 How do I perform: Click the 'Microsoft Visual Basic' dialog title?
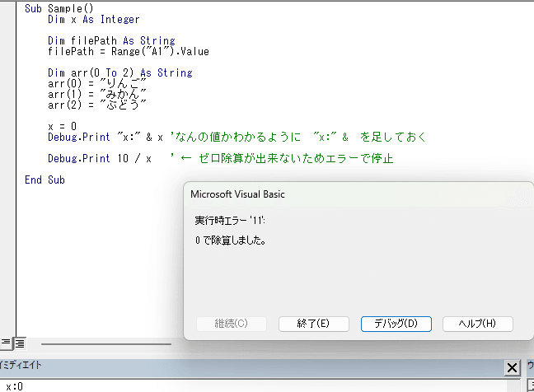(x=237, y=194)
